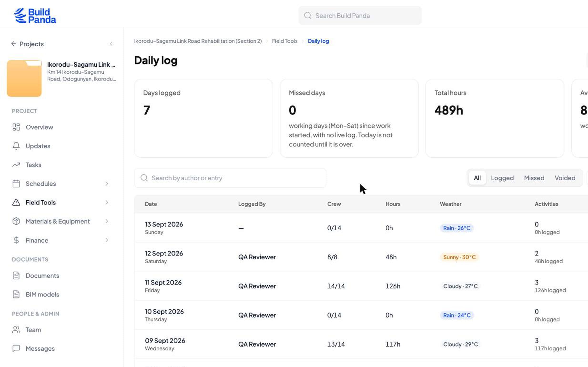Click the Weather column header
This screenshot has height=367, width=588.
(451, 204)
